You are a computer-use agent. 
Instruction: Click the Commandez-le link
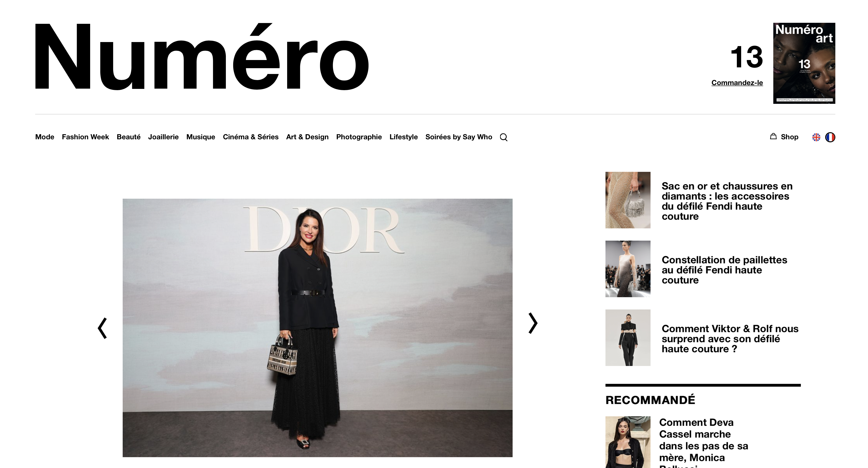[737, 83]
